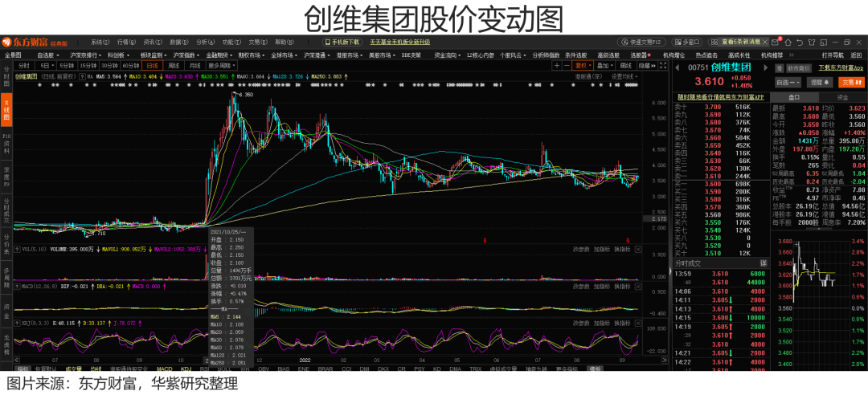The image size is (868, 395).
Task: Open the 复权 dropdown
Action: pos(583,65)
